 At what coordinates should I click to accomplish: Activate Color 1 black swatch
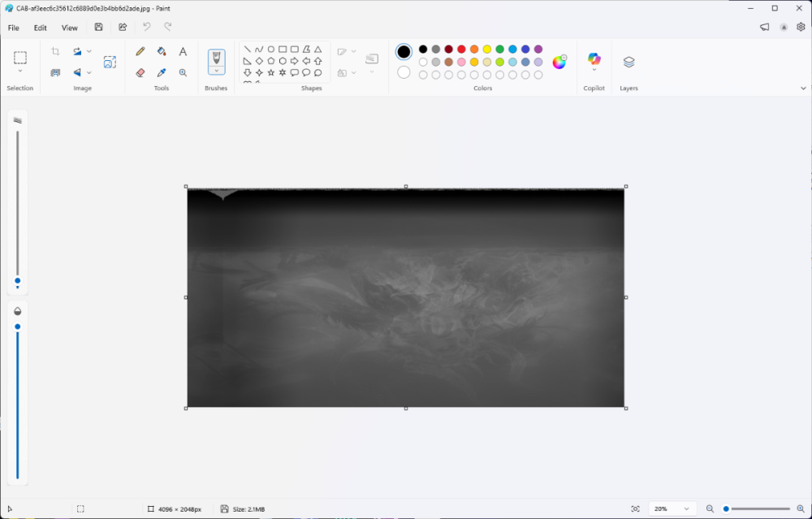click(404, 52)
